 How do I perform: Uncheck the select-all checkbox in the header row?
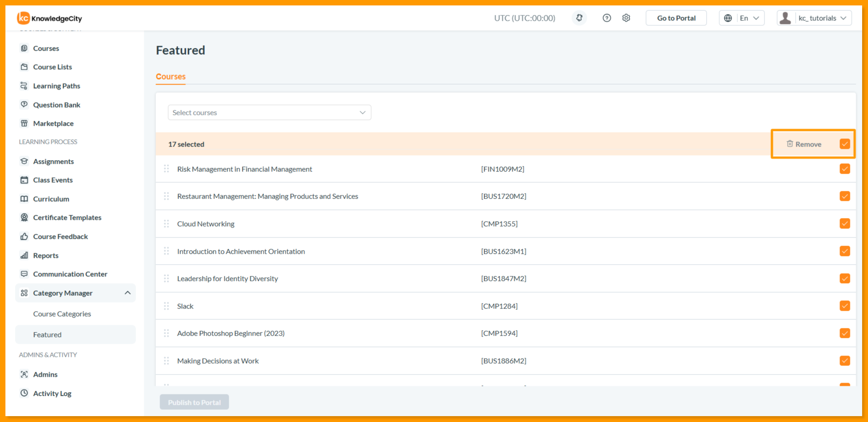tap(844, 144)
